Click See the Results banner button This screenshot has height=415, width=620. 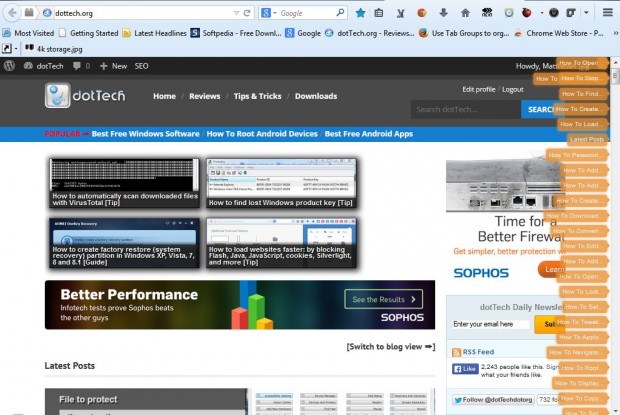click(384, 299)
